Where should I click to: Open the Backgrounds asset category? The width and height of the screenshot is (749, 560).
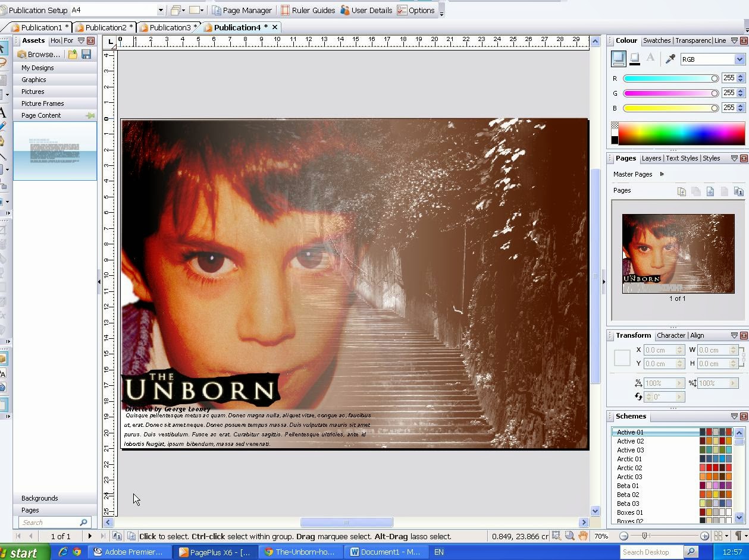pyautogui.click(x=55, y=498)
